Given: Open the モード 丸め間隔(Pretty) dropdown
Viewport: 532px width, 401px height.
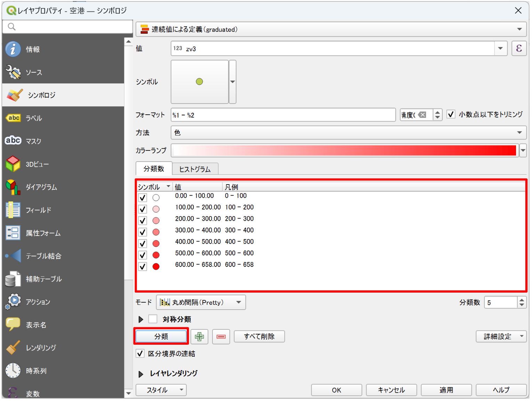Looking at the screenshot, I should coord(201,302).
